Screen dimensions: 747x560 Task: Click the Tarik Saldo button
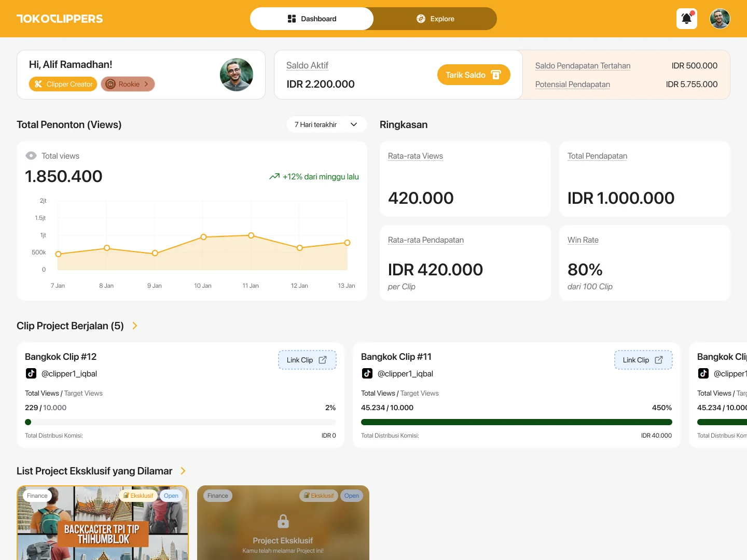474,75
